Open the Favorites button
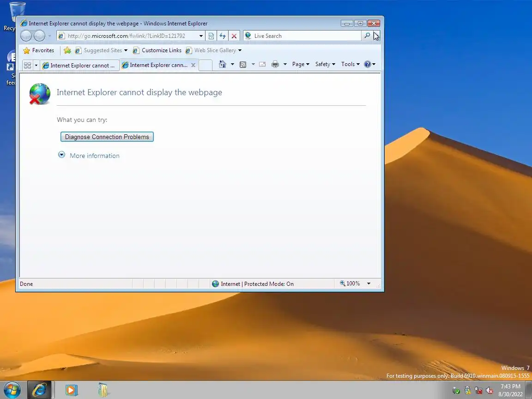This screenshot has height=399, width=532. coord(38,50)
